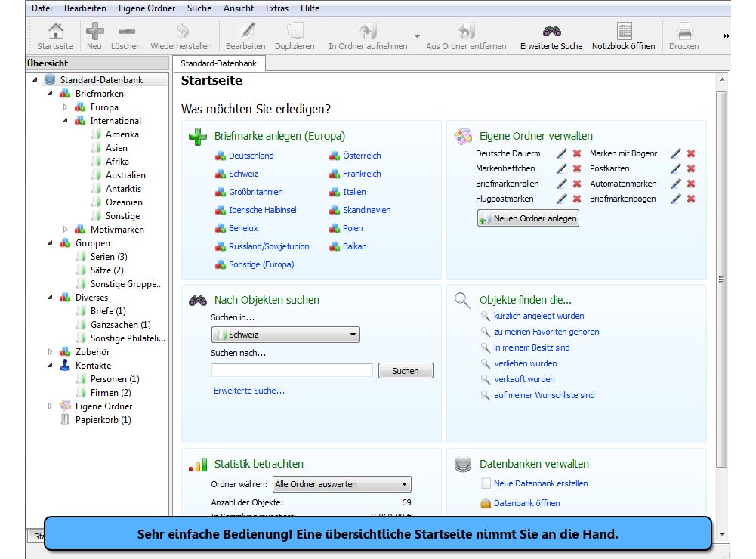Viewport: 756px width, 559px height.
Task: Click the Drucken printer icon
Action: (684, 32)
